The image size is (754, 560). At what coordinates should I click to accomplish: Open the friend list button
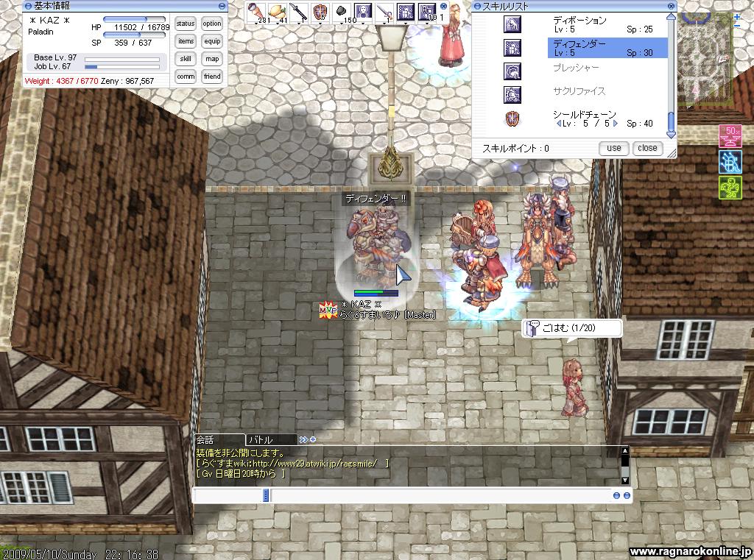(212, 77)
